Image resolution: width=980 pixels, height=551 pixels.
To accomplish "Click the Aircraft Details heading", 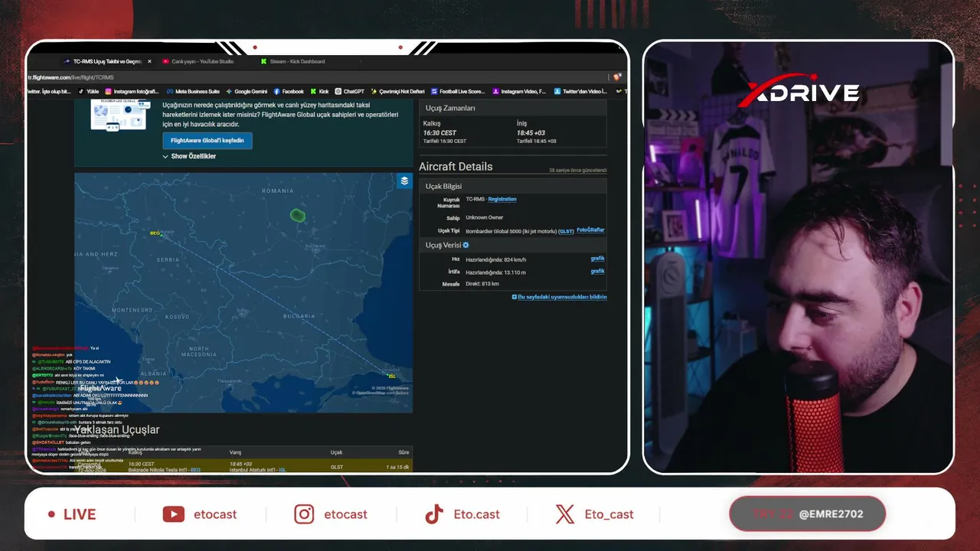I will [456, 167].
